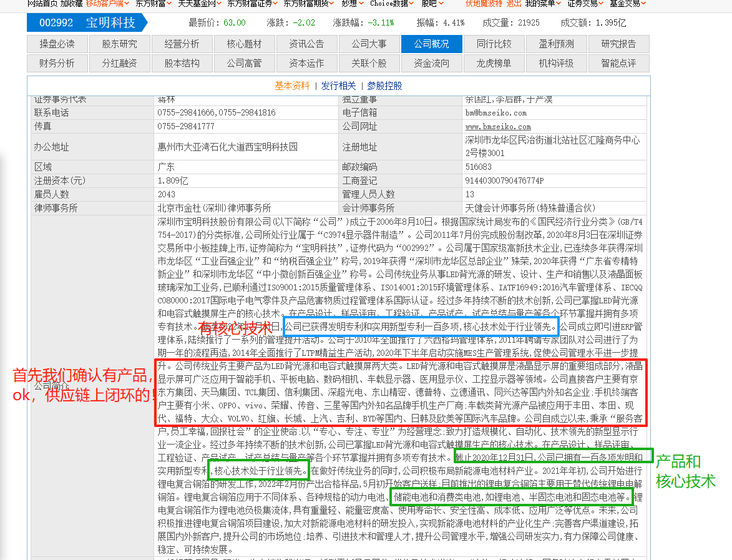Screen dimensions: 732x560
Task: Expand the 我的菜单 dropdown
Action: coord(544,4)
